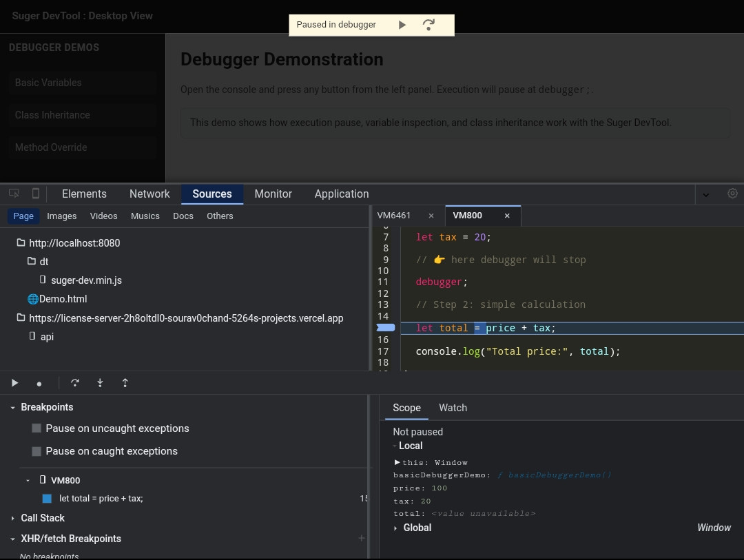
Task: Select the Scope pane tab
Action: click(406, 408)
